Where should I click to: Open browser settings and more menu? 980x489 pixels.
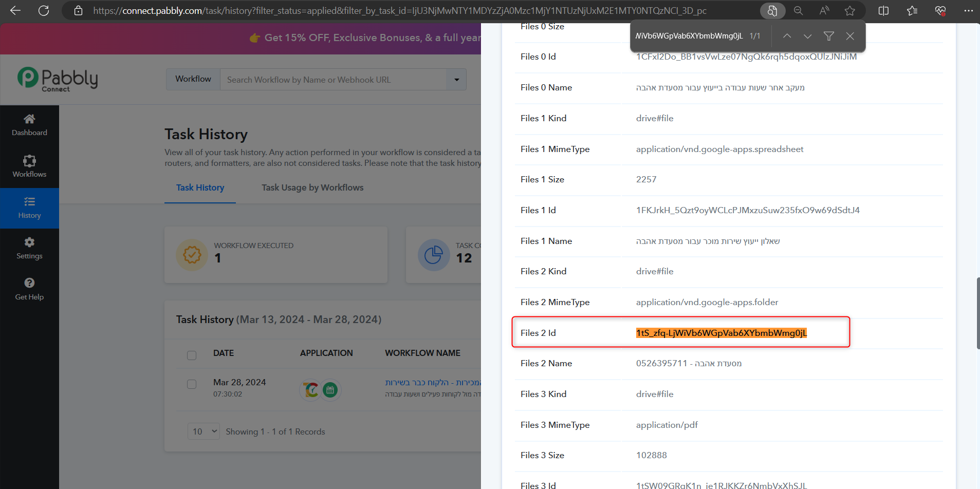969,10
